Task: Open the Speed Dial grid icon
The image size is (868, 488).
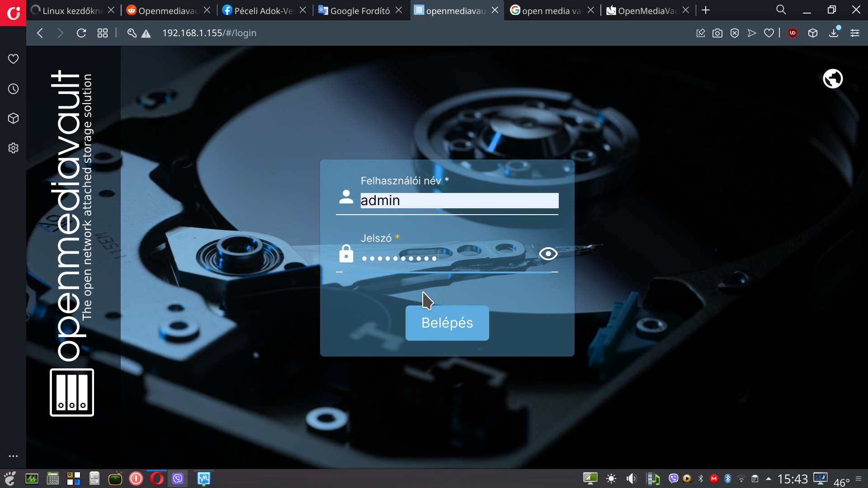Action: pyautogui.click(x=103, y=33)
